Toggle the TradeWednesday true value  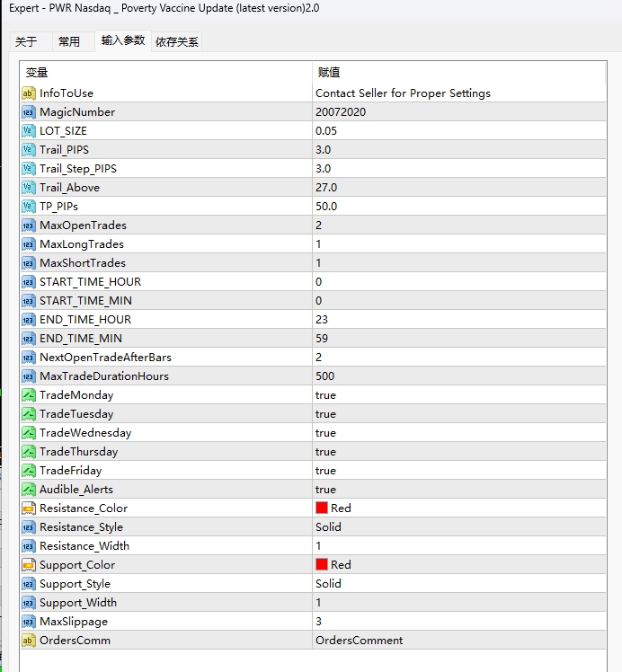[325, 433]
